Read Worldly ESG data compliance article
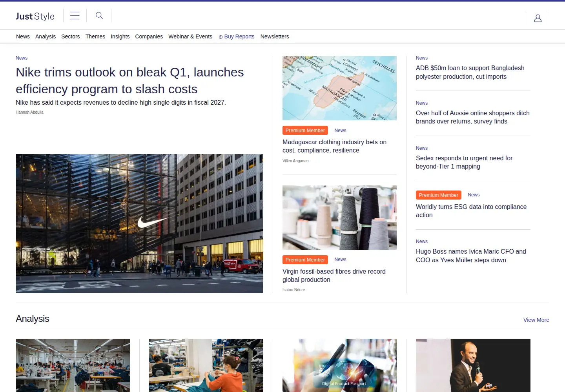The image size is (565, 392). [471, 211]
